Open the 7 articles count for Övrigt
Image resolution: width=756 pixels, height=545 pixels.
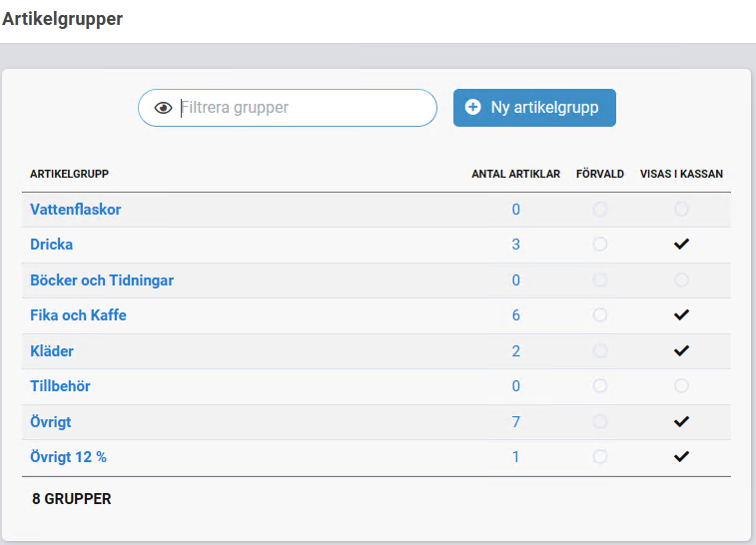(516, 422)
